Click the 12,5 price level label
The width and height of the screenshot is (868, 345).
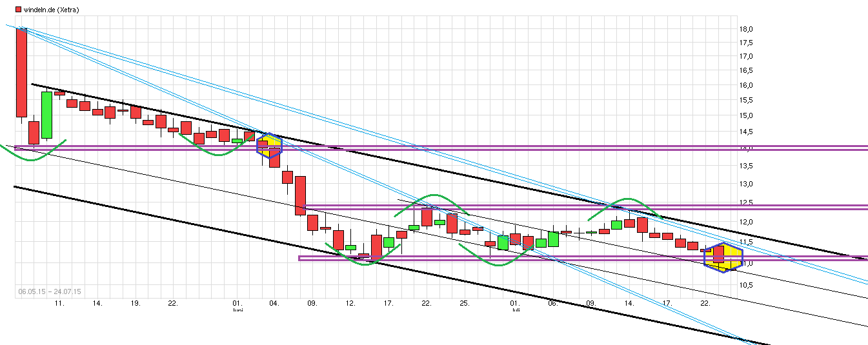click(x=746, y=203)
